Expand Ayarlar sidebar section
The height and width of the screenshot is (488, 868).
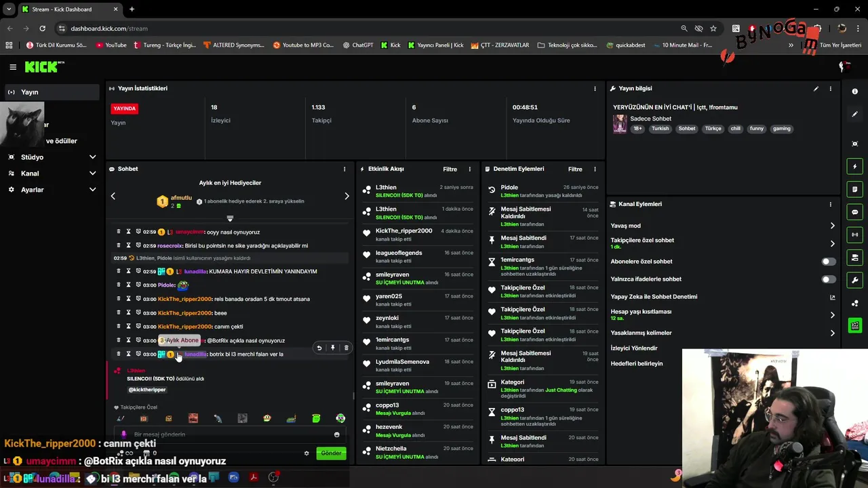click(93, 190)
